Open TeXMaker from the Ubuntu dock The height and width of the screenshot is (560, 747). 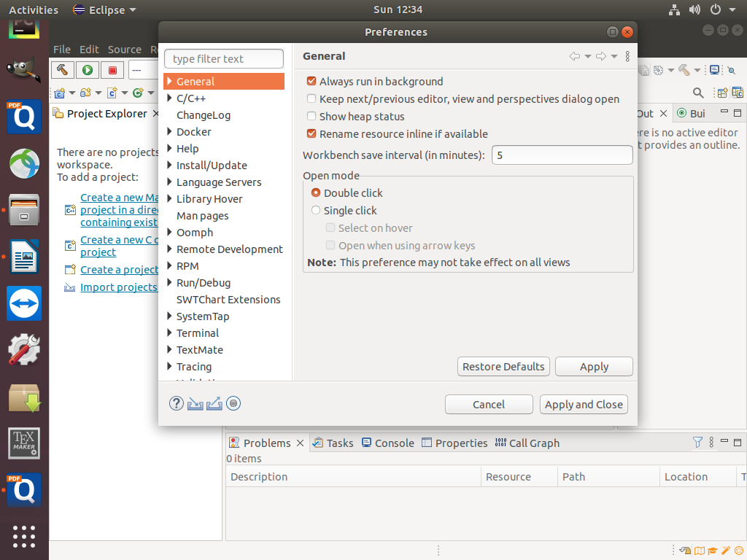pyautogui.click(x=24, y=443)
